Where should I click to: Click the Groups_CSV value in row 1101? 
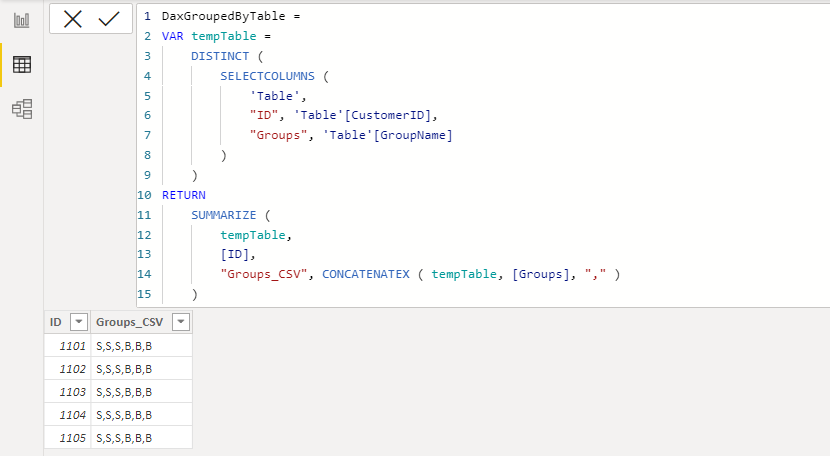click(141, 346)
